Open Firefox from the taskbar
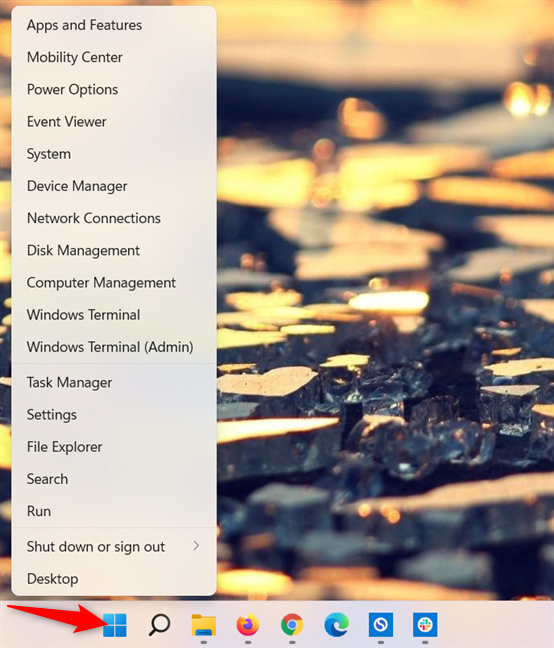The image size is (554, 648). point(247,624)
